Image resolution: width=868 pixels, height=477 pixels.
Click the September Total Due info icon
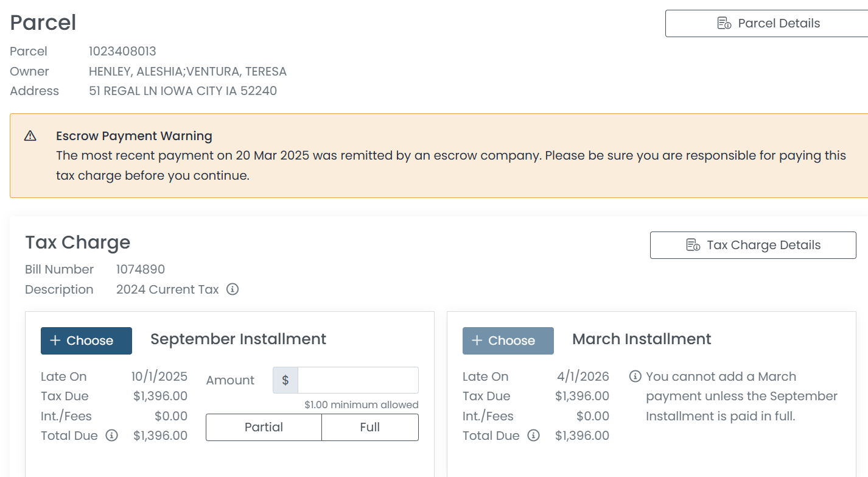click(111, 436)
